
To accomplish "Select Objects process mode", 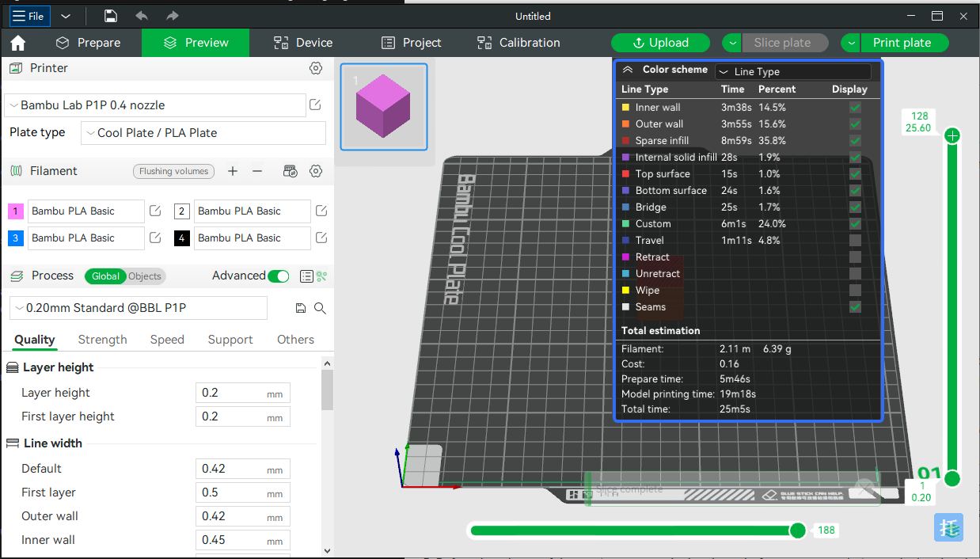I will click(145, 276).
